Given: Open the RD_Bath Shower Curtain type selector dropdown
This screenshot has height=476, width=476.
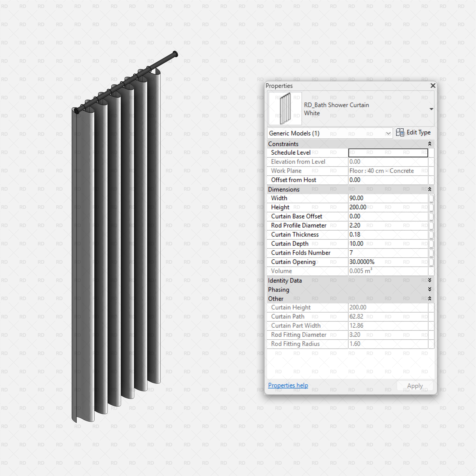Looking at the screenshot, I should click(x=431, y=109).
